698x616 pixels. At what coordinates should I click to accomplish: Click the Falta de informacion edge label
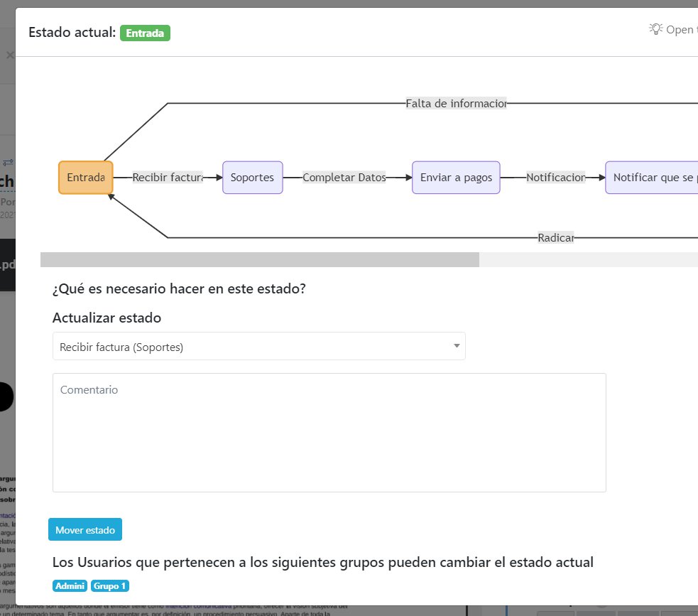456,103
